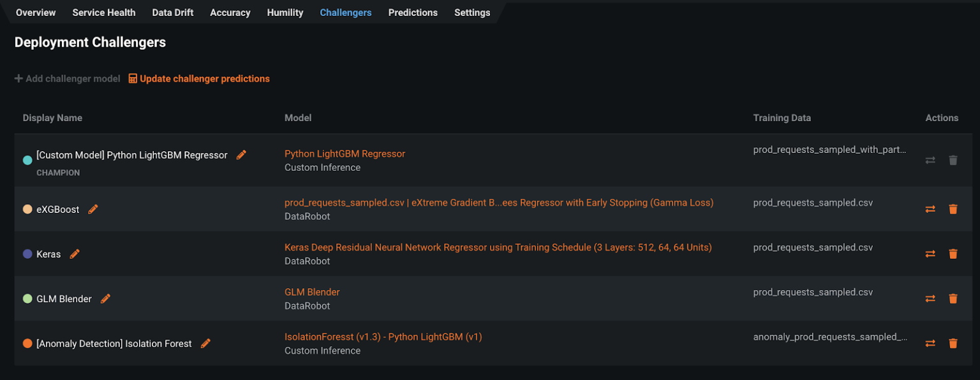This screenshot has height=380, width=980.
Task: Edit the Isolation Forest display name
Action: 205,343
